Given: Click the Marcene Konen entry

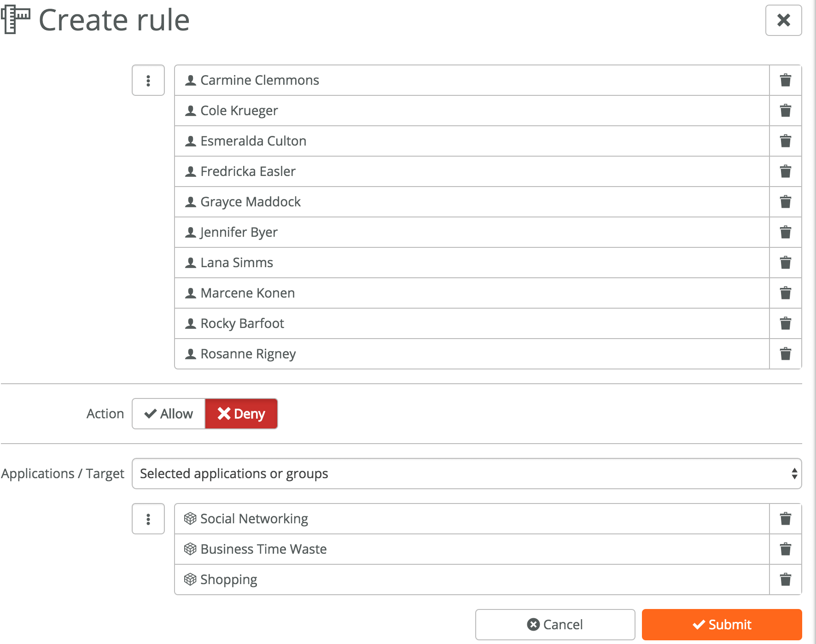Looking at the screenshot, I should [472, 293].
